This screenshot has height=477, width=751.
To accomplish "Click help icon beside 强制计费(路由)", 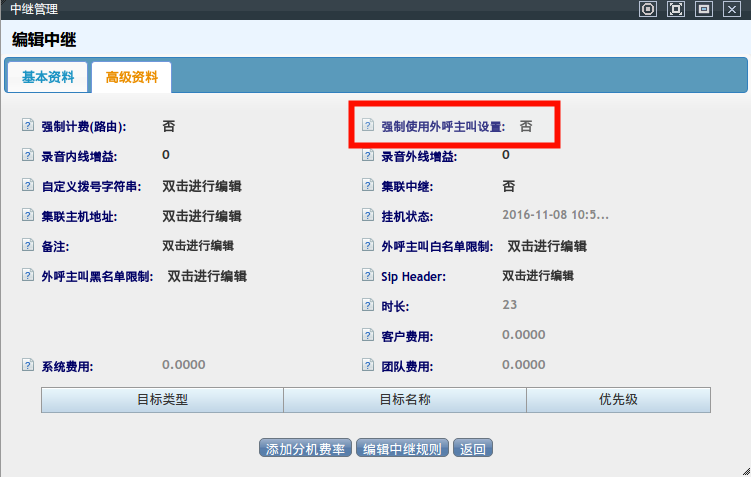I will pos(27,126).
